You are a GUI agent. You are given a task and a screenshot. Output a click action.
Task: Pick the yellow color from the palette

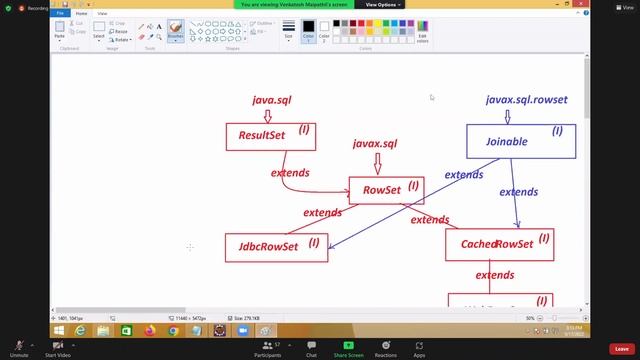[378, 23]
